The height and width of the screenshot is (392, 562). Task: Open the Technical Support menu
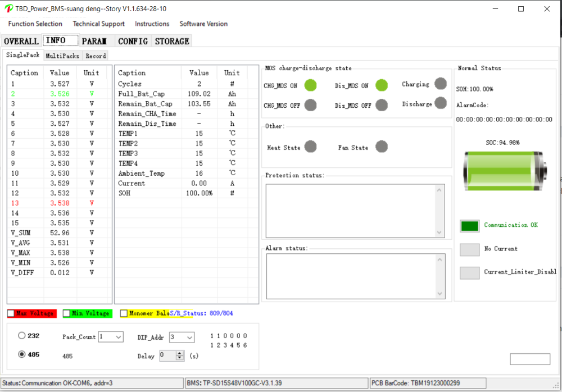tap(98, 24)
